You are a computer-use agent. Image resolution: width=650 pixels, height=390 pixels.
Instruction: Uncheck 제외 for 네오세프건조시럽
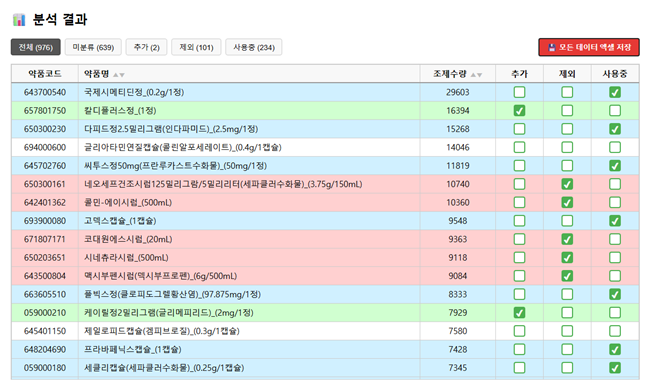click(567, 184)
